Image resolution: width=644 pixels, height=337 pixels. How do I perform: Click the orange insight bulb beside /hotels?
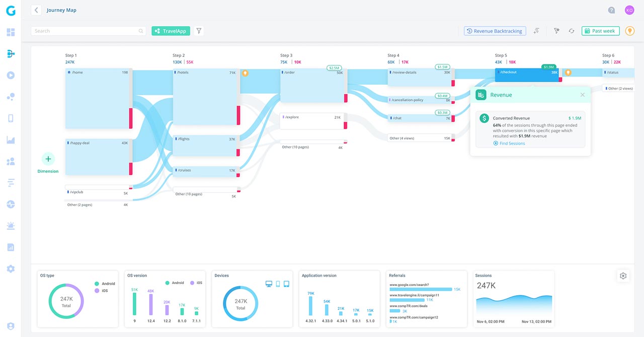point(246,73)
